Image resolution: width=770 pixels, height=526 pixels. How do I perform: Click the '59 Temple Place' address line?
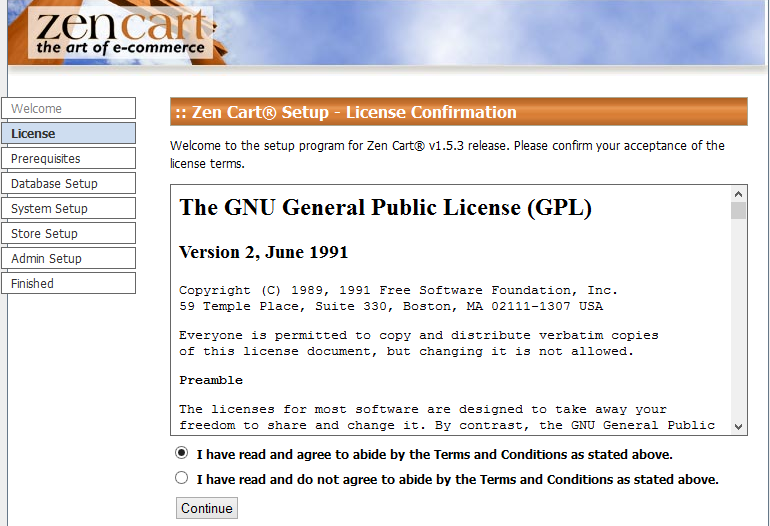pos(391,306)
